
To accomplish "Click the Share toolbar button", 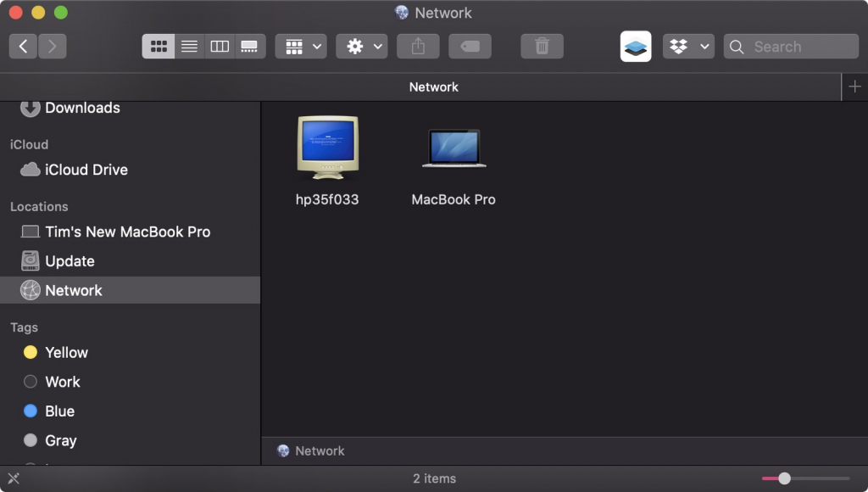I will pos(418,47).
